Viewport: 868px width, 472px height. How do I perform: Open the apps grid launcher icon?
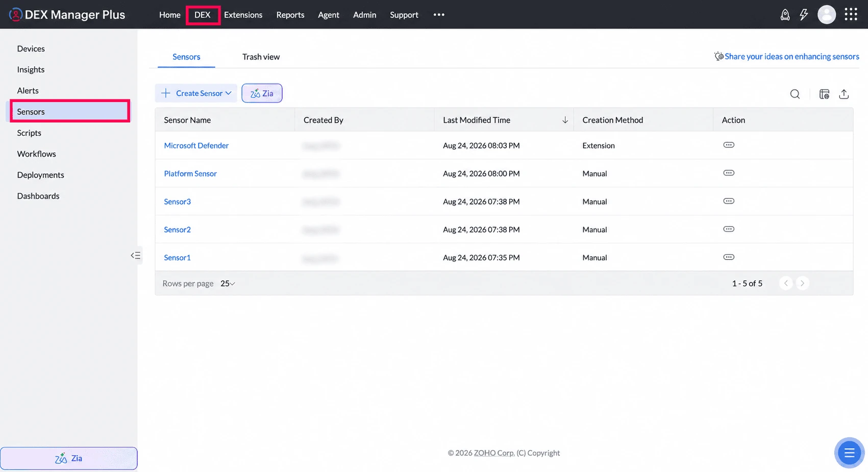pos(851,14)
